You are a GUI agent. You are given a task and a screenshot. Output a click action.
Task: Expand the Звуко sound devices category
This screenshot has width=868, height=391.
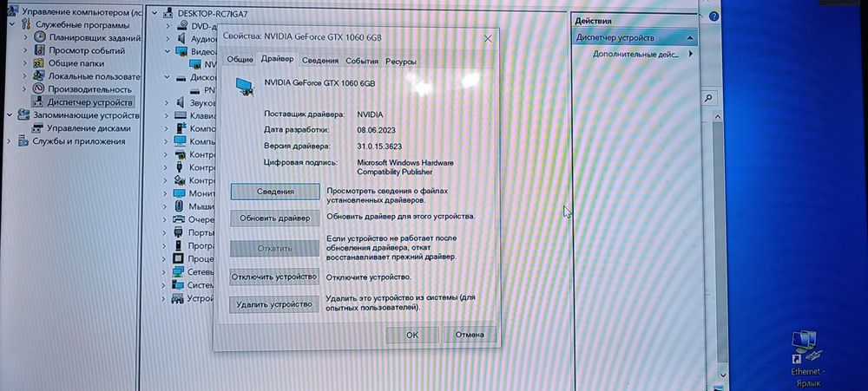(x=167, y=103)
